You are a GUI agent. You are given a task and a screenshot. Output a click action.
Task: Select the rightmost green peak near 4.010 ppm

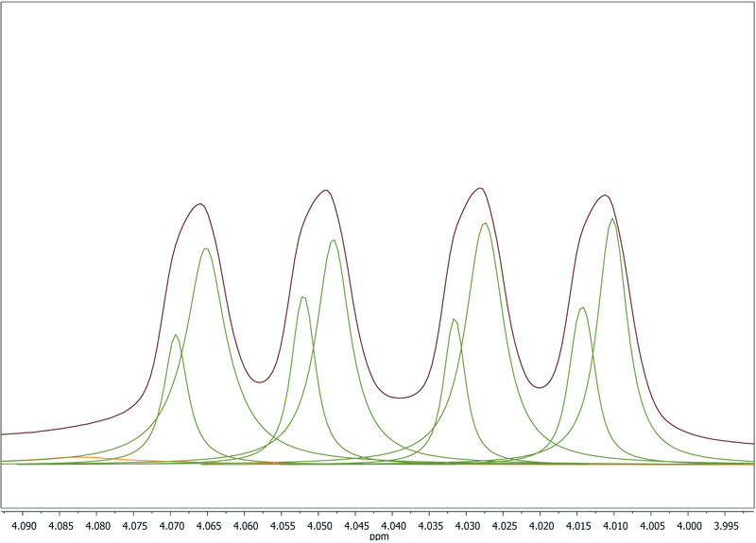tap(612, 219)
